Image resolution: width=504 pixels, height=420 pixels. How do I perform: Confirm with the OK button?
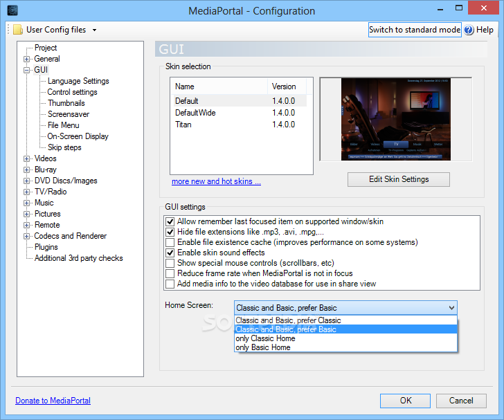(x=405, y=401)
